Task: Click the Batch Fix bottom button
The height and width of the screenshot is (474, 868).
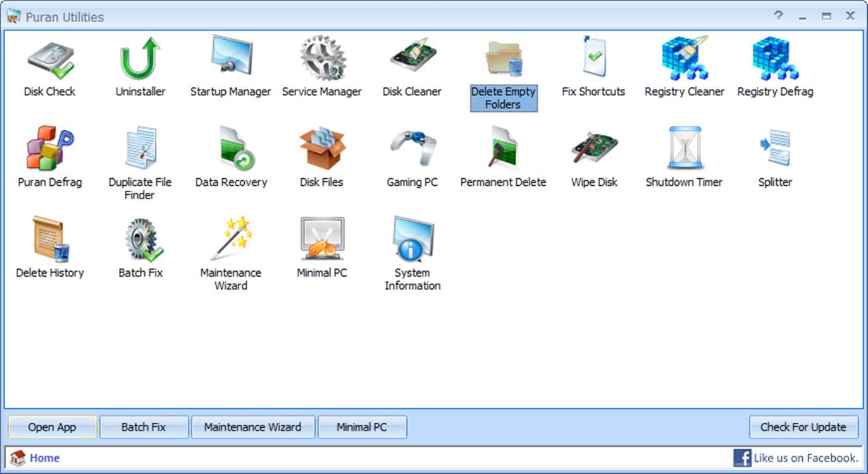Action: tap(144, 427)
